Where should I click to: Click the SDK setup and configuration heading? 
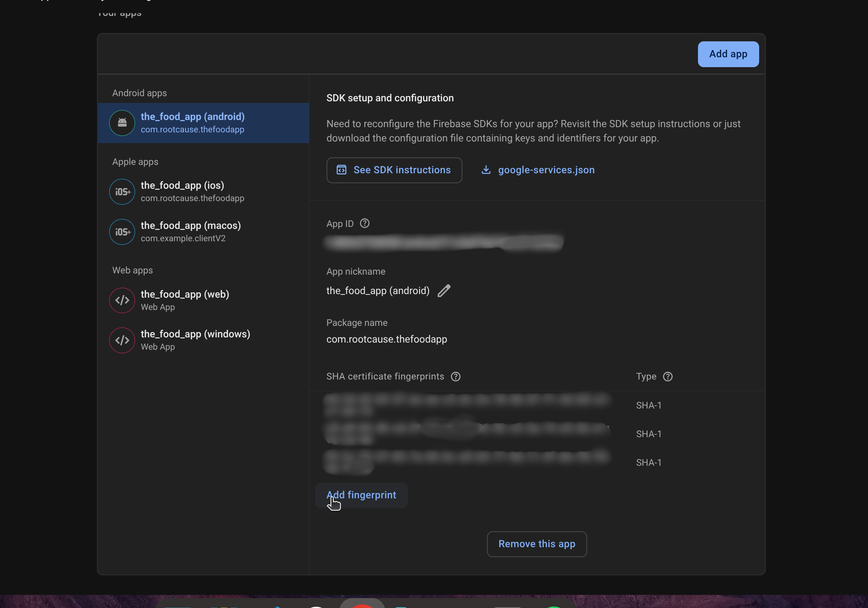[x=390, y=98]
